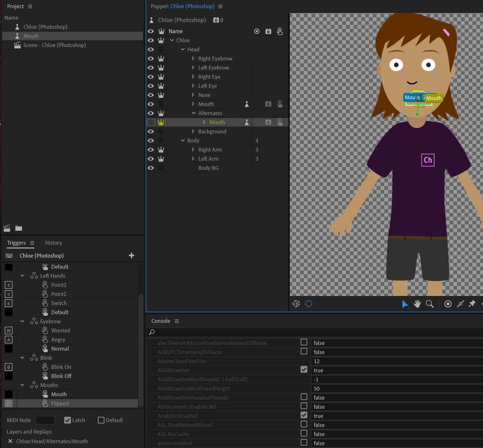Toggle the AGMDrawbot checkbox in Console
Screen dimensions: 483x448
(x=304, y=370)
